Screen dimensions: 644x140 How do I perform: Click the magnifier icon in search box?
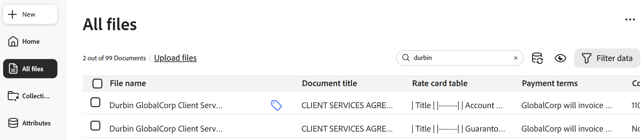pos(406,58)
